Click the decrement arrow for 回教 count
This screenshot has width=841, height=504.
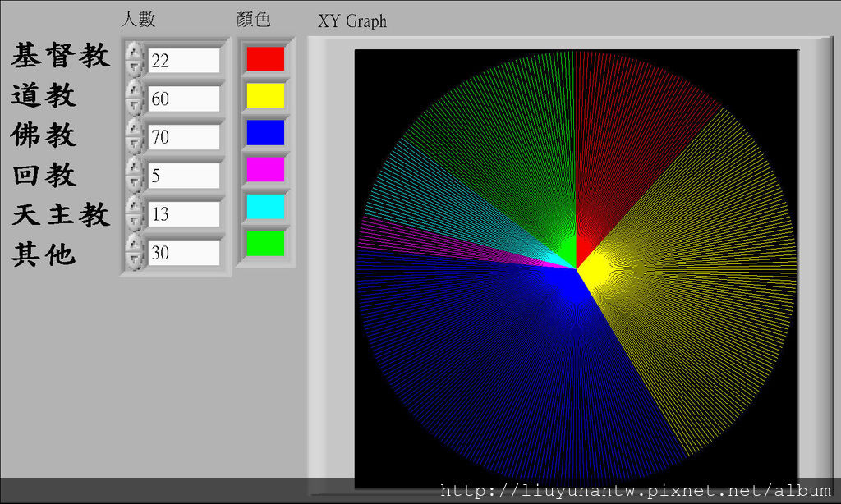point(134,183)
